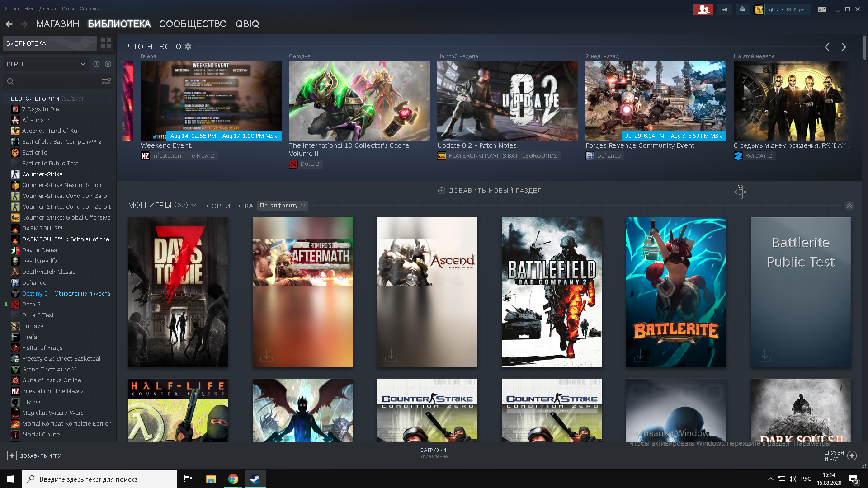868x488 pixels.
Task: Open notifications inbox icon
Action: [x=742, y=9]
